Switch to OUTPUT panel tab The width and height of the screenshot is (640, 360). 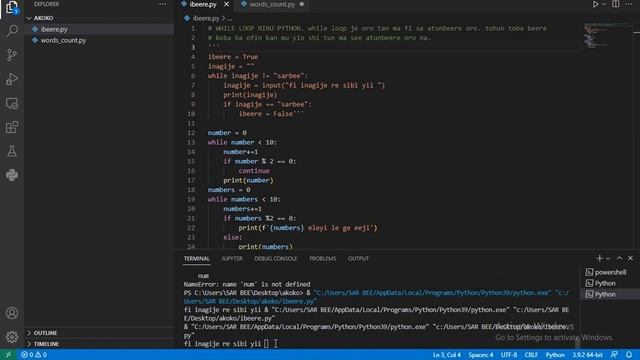tap(358, 258)
